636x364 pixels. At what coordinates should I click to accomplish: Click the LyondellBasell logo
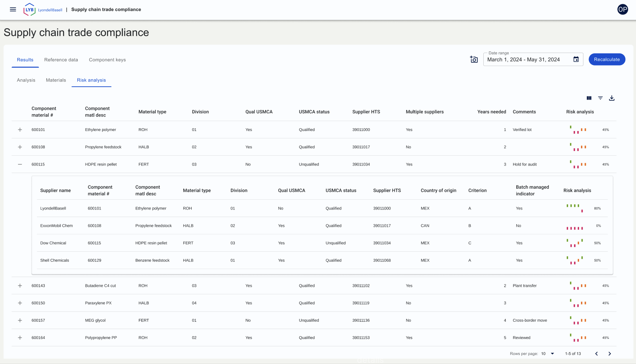point(43,9)
